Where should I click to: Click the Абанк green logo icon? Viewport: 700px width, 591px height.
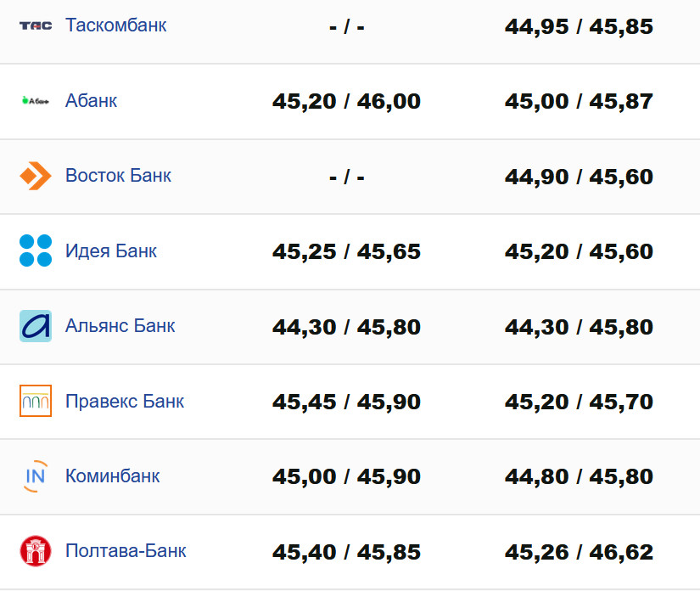point(36,101)
